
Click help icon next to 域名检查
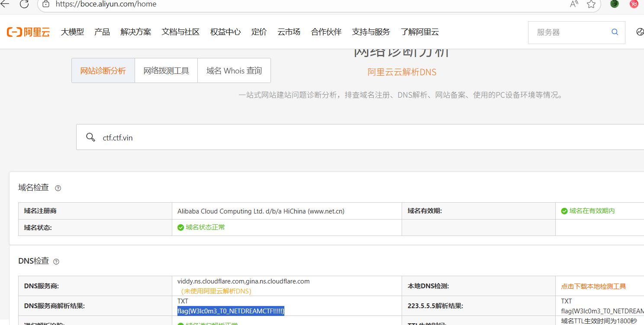coord(58,188)
